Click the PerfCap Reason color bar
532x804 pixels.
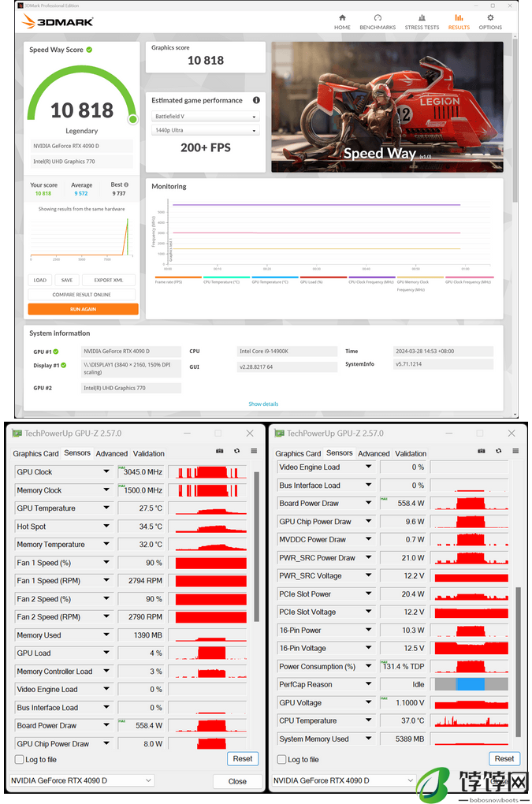click(471, 684)
